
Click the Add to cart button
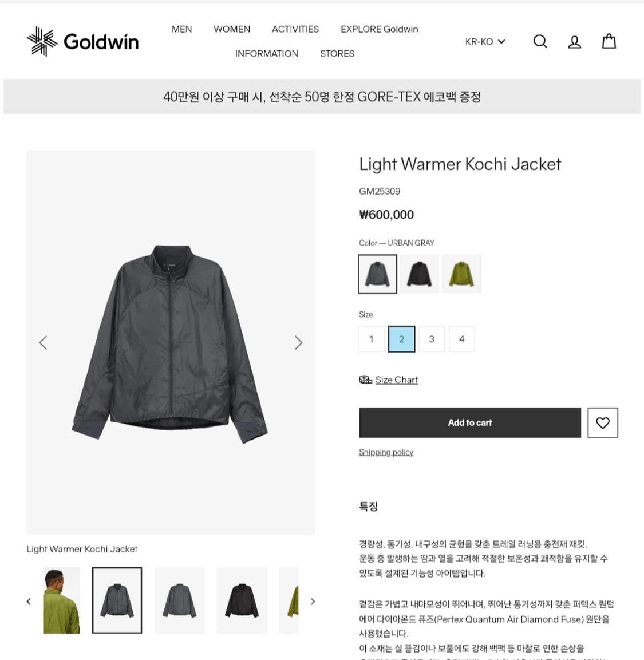tap(470, 422)
